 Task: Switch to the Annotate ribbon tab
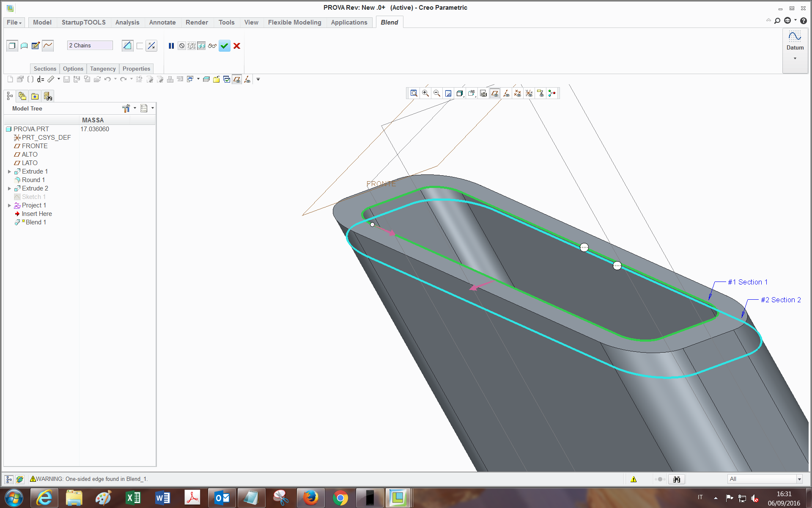point(162,22)
